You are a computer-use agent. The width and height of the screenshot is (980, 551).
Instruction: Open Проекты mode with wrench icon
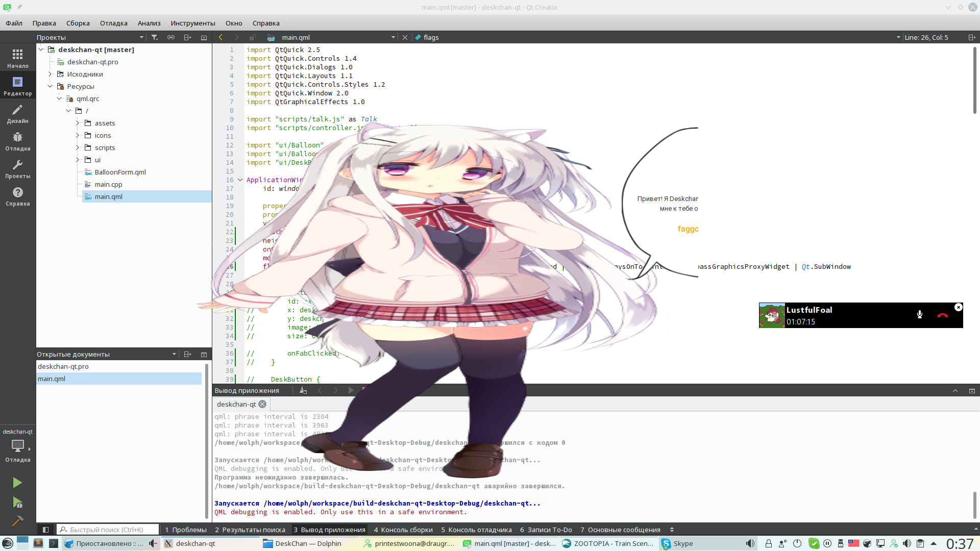(18, 168)
